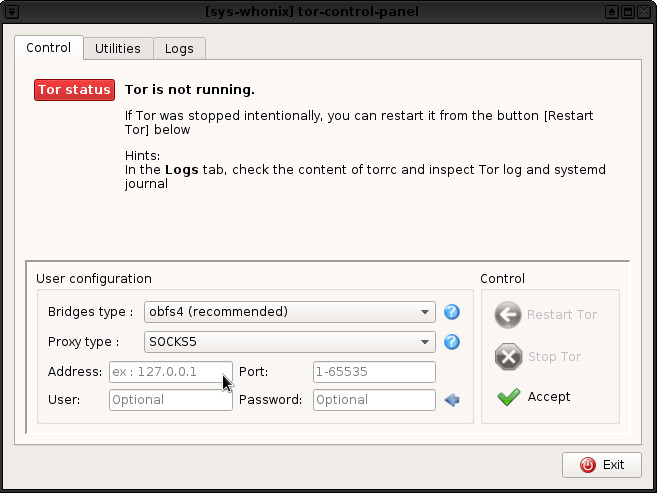Open the Logs tab
The image size is (657, 493).
(179, 48)
